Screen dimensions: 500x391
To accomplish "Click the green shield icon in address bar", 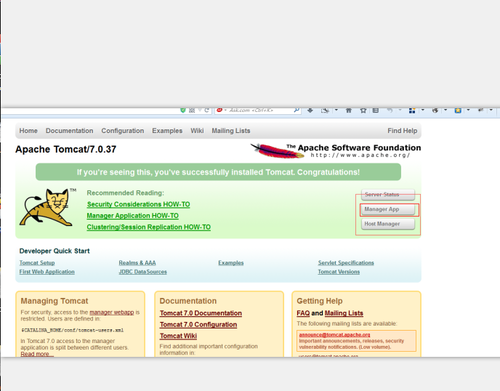I will tap(183, 110).
